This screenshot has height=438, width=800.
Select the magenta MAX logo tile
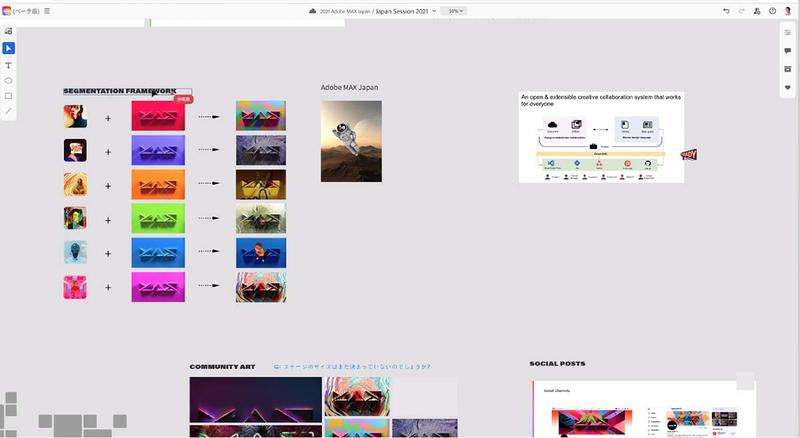click(158, 286)
